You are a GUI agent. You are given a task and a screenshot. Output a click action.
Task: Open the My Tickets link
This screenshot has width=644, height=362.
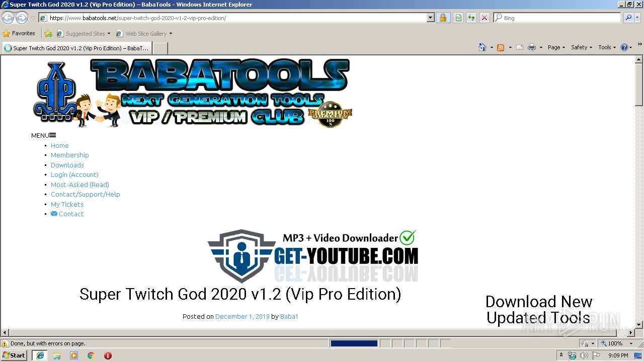click(67, 204)
